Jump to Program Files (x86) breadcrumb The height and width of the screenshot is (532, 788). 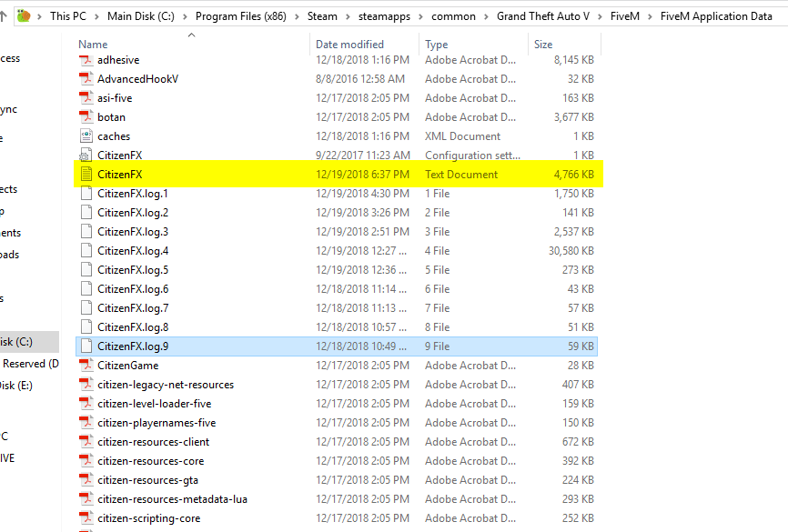241,16
